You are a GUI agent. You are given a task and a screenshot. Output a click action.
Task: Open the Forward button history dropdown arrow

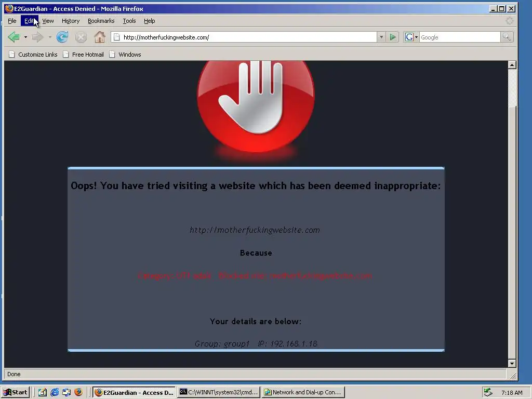pos(50,37)
